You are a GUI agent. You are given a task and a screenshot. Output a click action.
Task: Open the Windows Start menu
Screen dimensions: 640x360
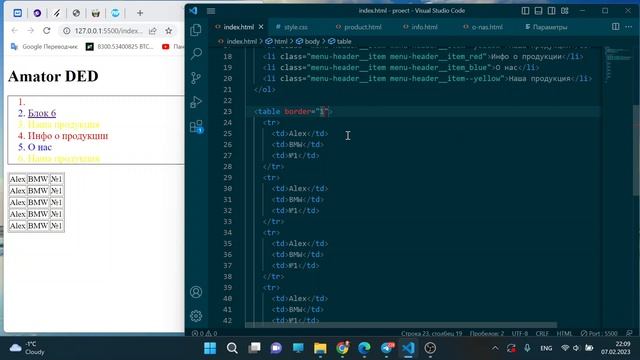[210, 348]
